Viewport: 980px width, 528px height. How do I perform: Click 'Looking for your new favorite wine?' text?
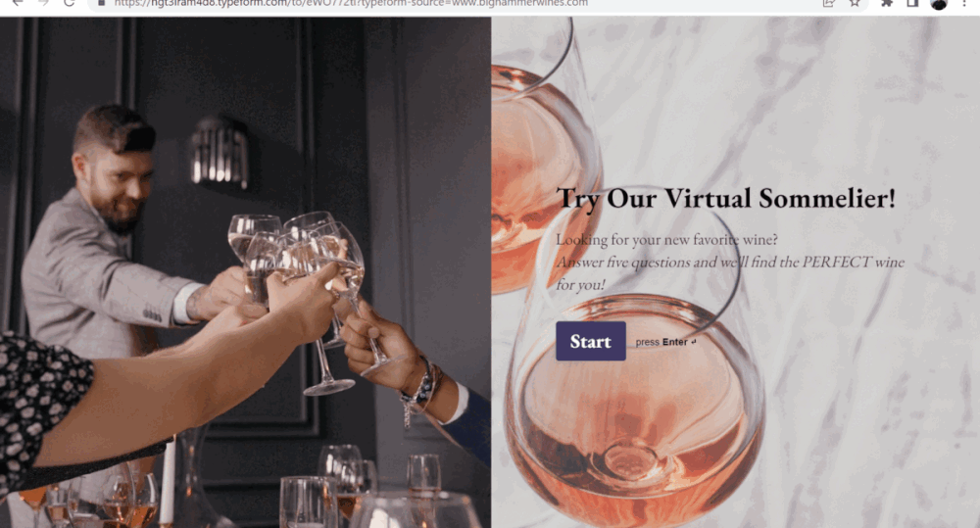[x=666, y=239]
